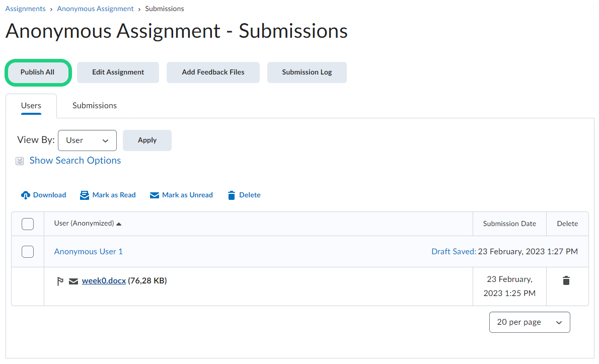This screenshot has width=599, height=364.
Task: Go to Assignments breadcrumb link
Action: [26, 9]
